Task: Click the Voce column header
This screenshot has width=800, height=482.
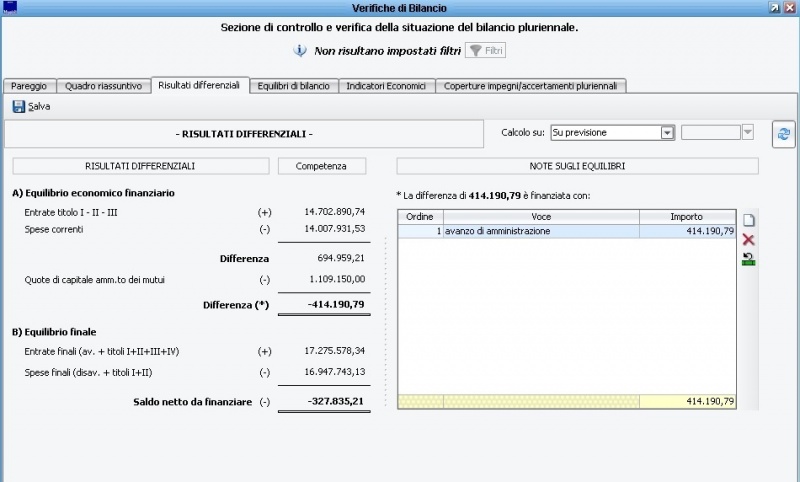Action: (x=541, y=217)
